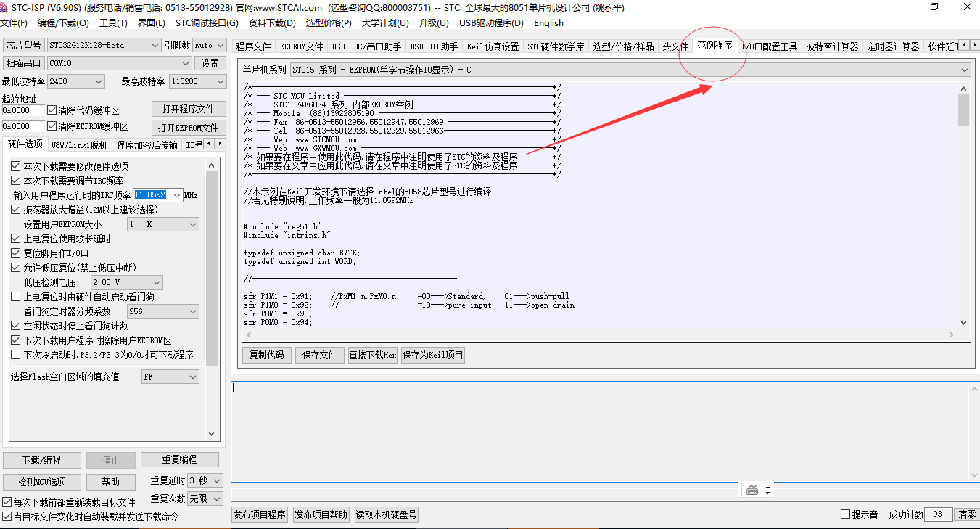Open the 编程/下载(O) menu

[x=64, y=22]
